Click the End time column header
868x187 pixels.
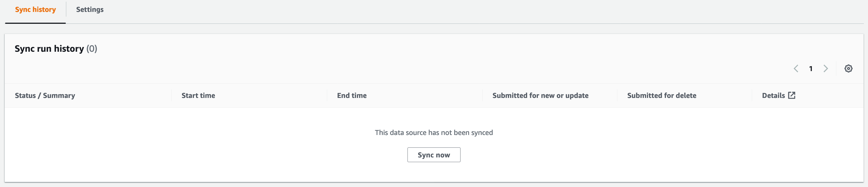[x=351, y=95]
